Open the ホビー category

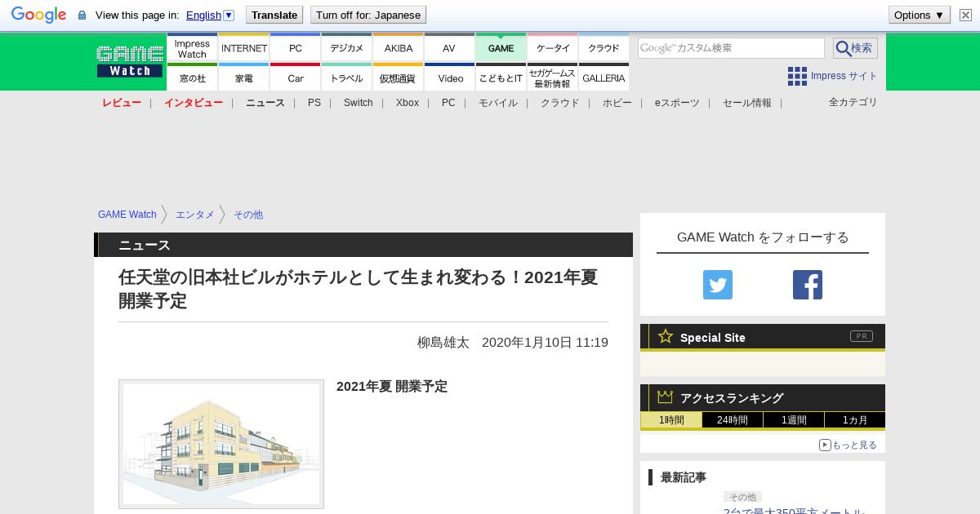tap(617, 103)
